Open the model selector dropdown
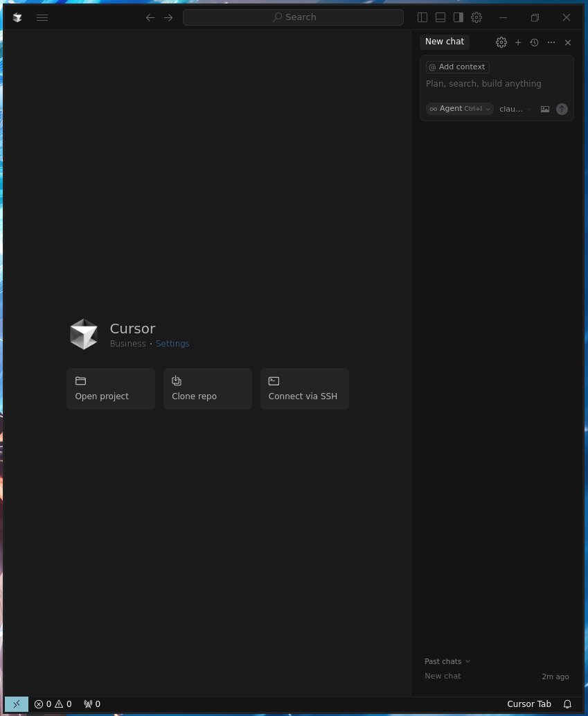Image resolution: width=588 pixels, height=716 pixels. (514, 109)
